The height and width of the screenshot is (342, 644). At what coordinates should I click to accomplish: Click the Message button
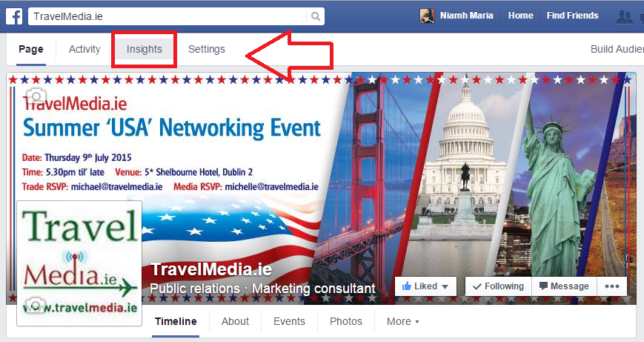pyautogui.click(x=564, y=286)
